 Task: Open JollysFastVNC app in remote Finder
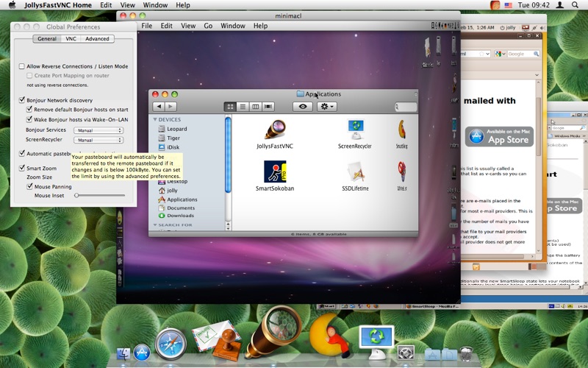click(275, 130)
